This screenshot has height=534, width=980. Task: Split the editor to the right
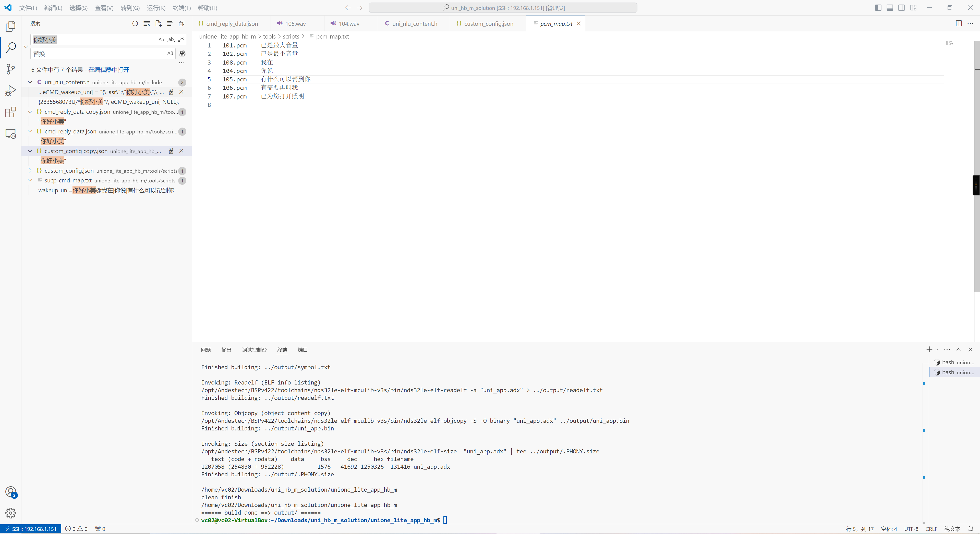click(x=959, y=23)
